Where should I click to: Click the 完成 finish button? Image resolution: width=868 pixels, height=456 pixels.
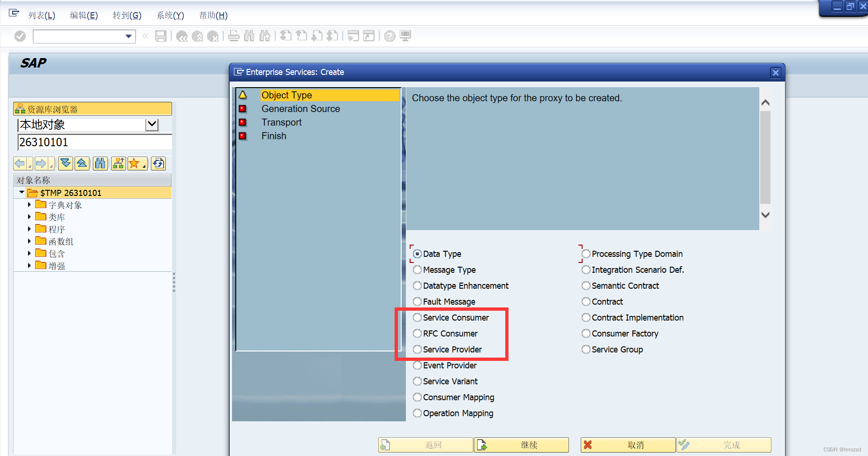coord(724,445)
